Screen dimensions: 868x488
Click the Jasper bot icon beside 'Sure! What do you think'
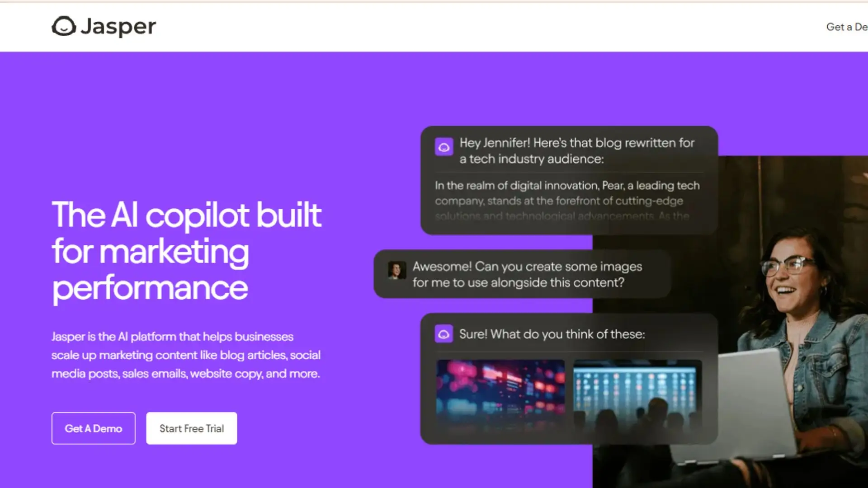pos(444,334)
